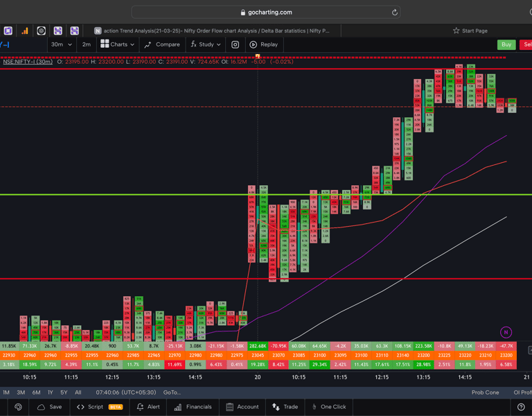Open the first purple square bookmark icon
Image resolution: width=532 pixels, height=416 pixels.
coord(8,31)
